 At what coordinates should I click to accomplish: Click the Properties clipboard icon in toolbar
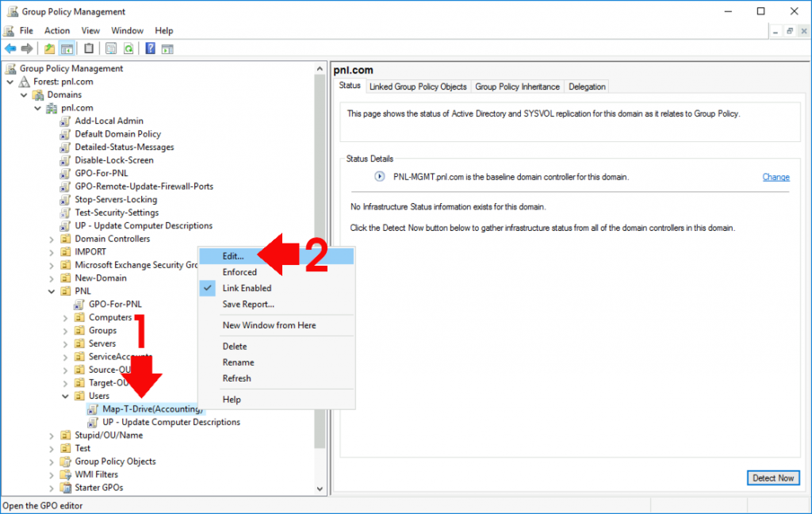pyautogui.click(x=88, y=48)
